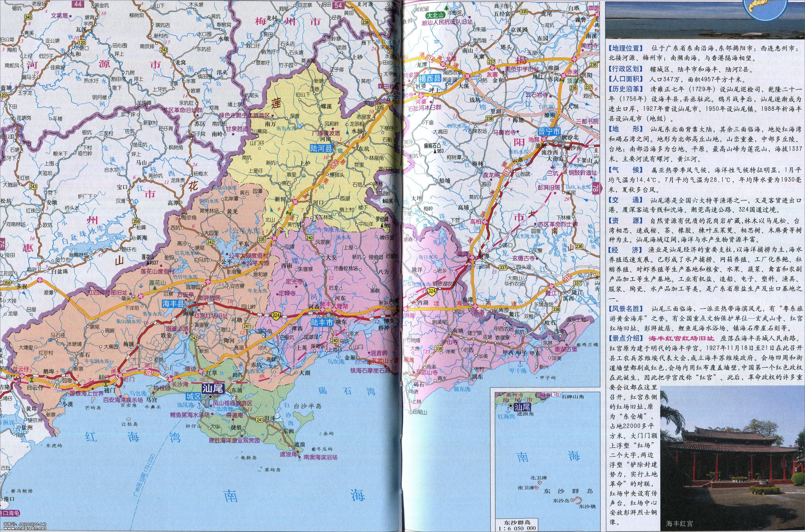Click the 340 road shield near 锡坑

tap(28, 17)
